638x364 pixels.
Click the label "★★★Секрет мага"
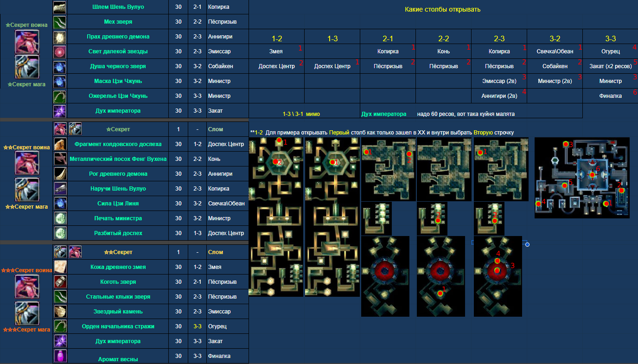(x=26, y=330)
